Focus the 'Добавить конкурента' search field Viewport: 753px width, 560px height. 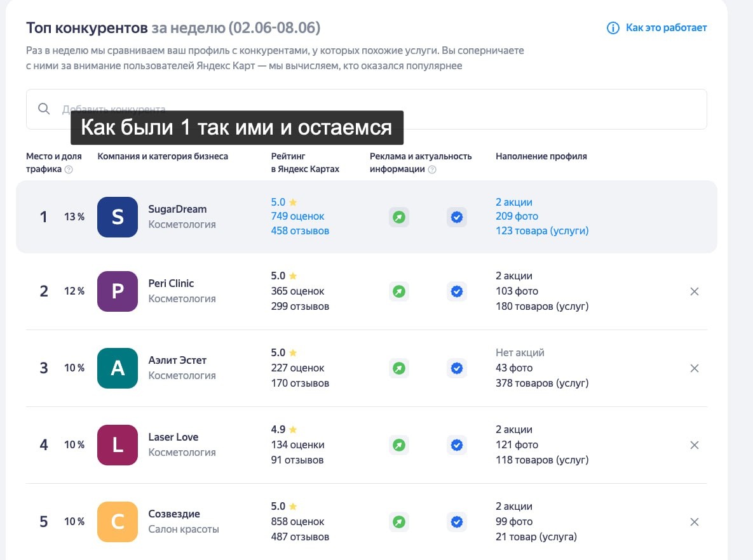coord(367,109)
